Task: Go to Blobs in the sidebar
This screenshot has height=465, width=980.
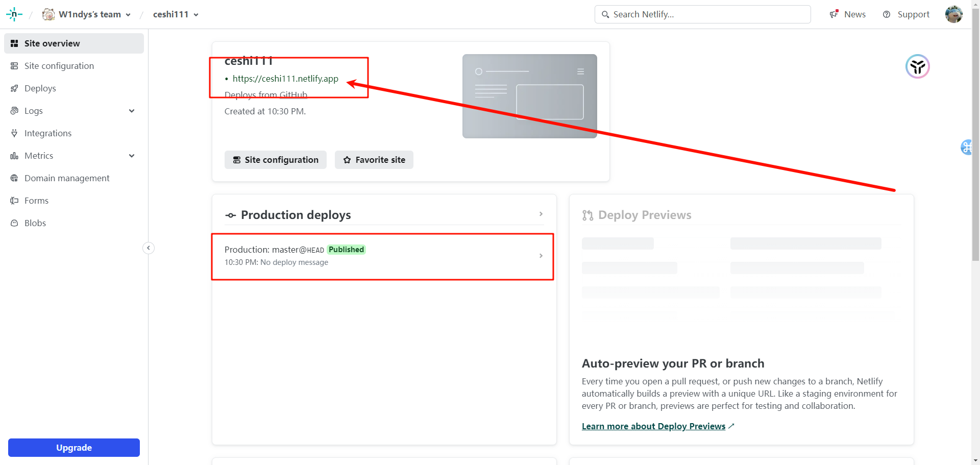Action: (35, 223)
